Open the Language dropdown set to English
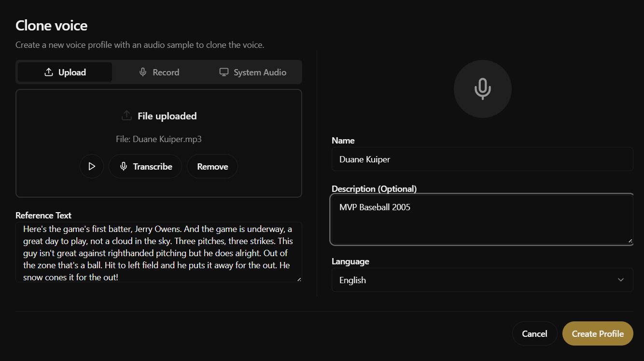The image size is (644, 361). (x=482, y=280)
